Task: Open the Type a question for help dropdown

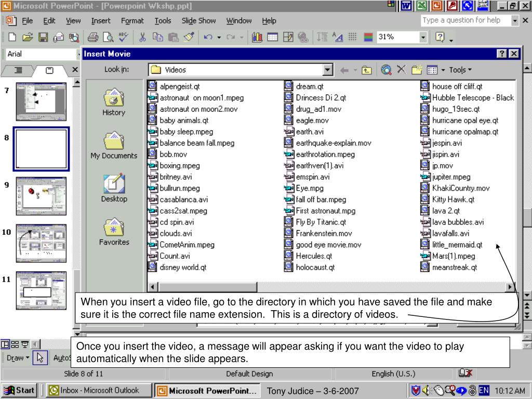Action: click(x=515, y=21)
